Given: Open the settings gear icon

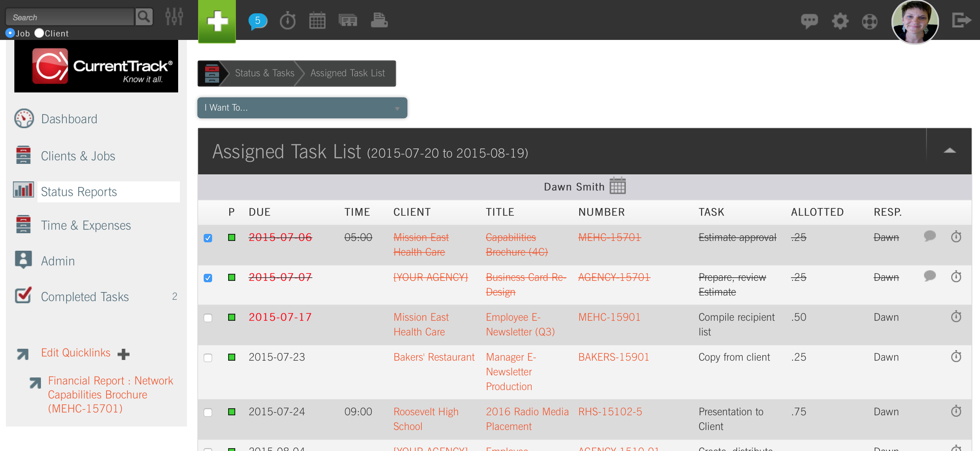Looking at the screenshot, I should coord(840,21).
